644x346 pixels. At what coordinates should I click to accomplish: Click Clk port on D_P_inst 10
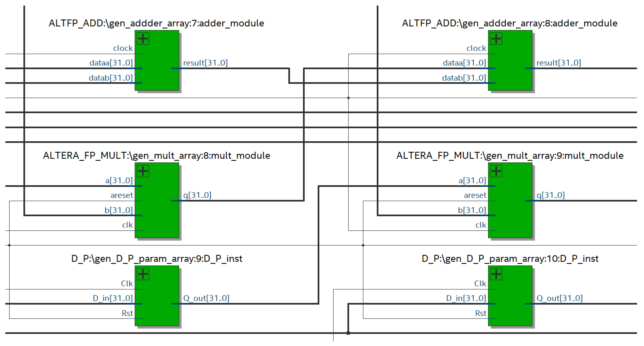(x=480, y=284)
